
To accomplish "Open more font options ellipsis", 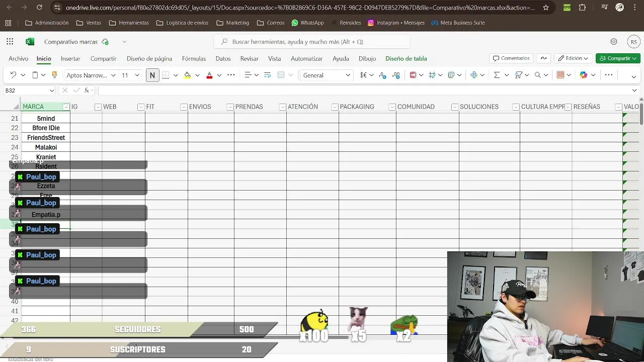I will 231,75.
